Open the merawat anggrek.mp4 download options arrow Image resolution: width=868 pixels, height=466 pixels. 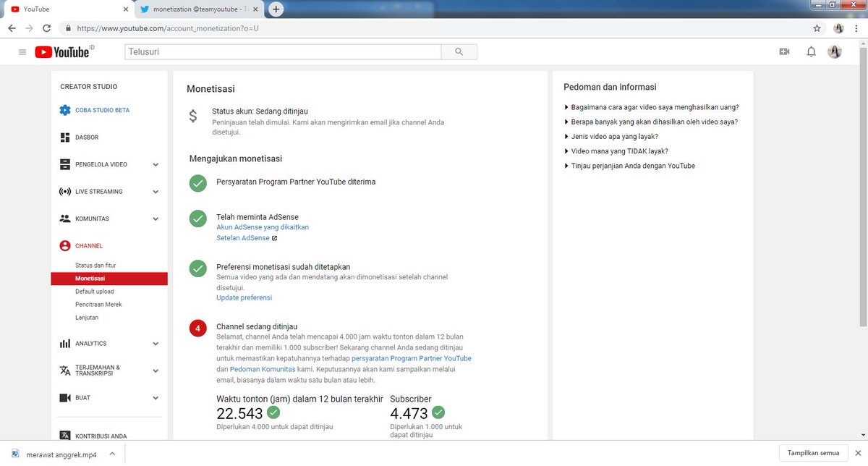pos(111,454)
